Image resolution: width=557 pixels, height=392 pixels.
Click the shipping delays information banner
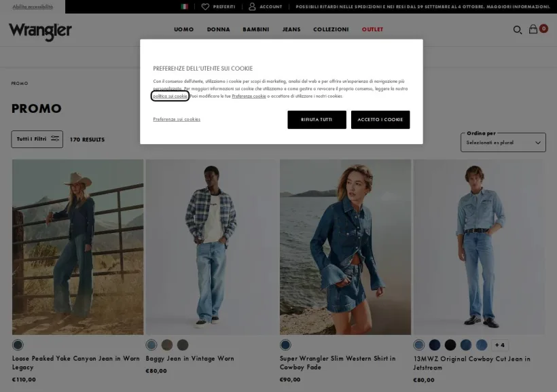click(423, 6)
